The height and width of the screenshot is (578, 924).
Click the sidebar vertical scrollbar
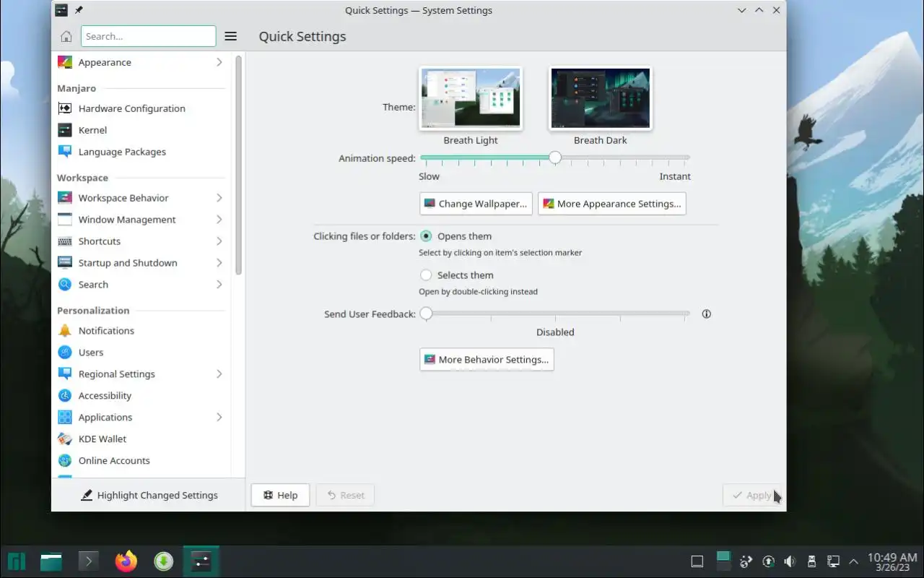coord(238,164)
